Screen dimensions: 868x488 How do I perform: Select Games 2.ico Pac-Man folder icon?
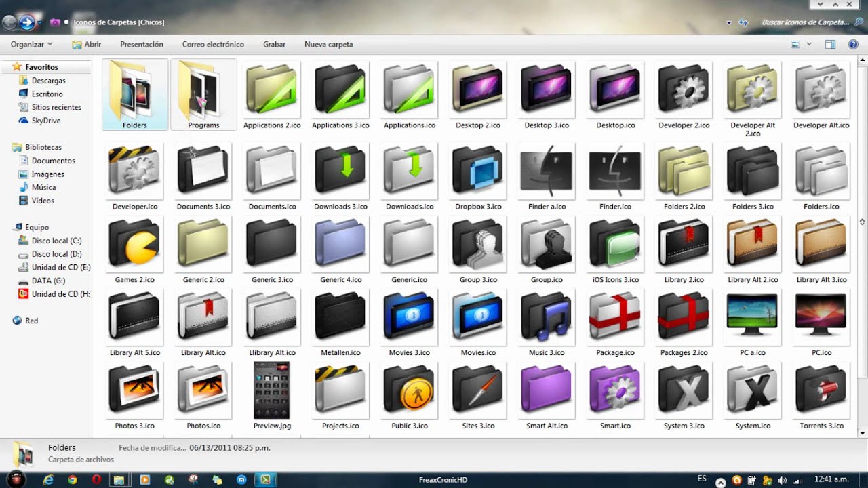[134, 249]
